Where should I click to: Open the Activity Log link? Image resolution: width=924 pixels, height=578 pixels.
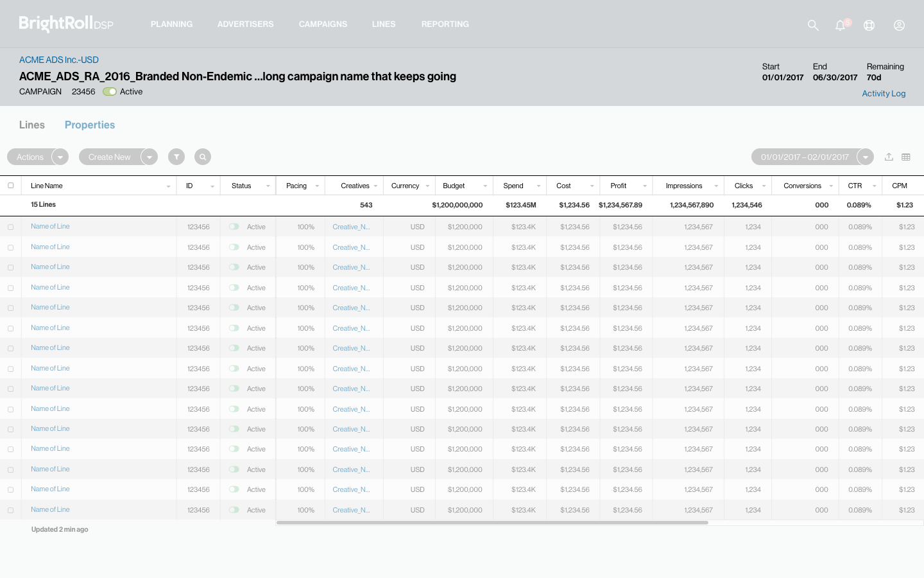pos(884,93)
